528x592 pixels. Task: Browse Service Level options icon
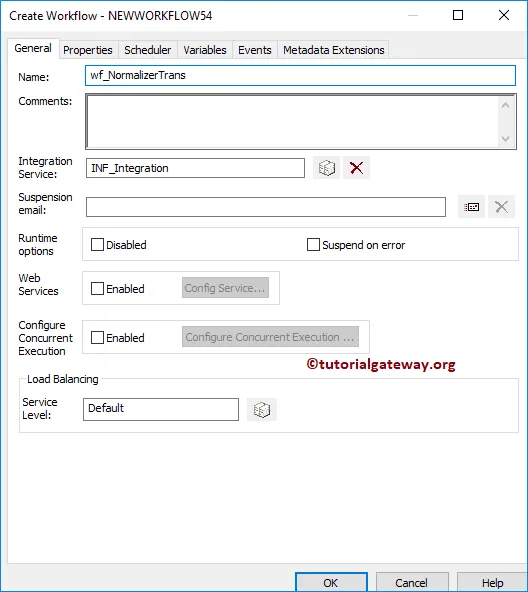point(262,410)
